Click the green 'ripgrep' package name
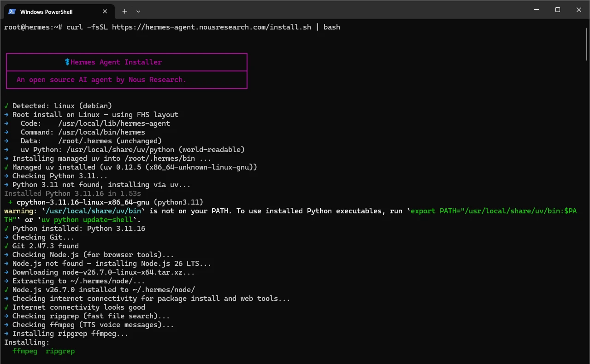The height and width of the screenshot is (364, 590). coord(60,351)
